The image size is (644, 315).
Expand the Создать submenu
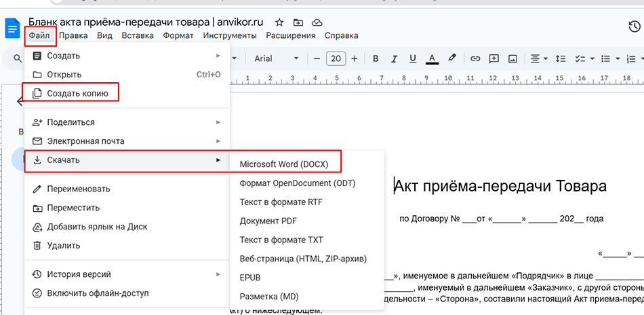pos(127,56)
